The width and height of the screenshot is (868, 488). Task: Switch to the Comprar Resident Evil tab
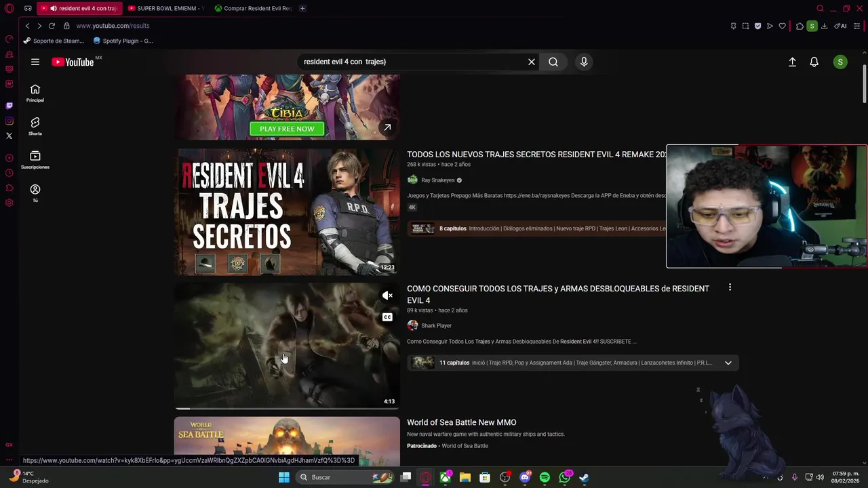253,8
